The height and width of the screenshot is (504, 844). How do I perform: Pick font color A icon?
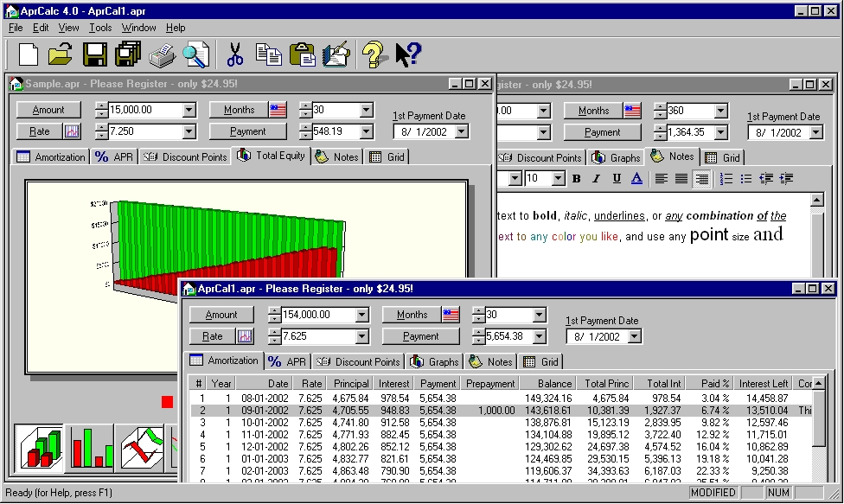click(636, 179)
